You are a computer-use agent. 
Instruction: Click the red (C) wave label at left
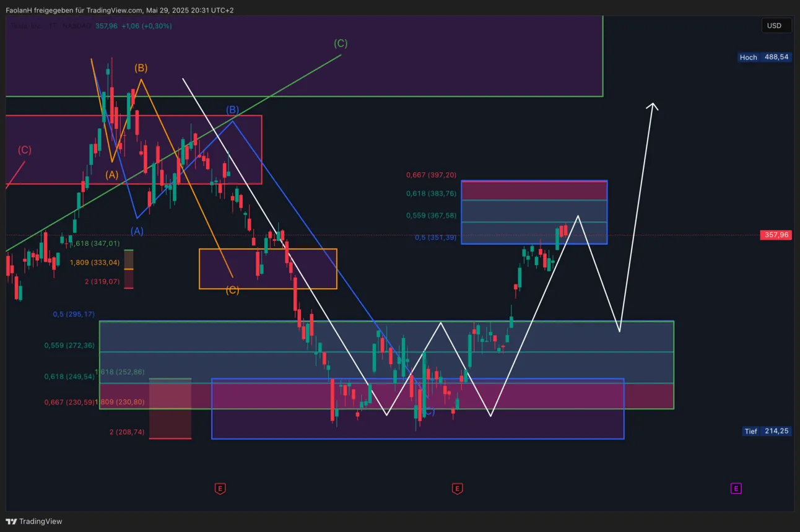coord(24,150)
